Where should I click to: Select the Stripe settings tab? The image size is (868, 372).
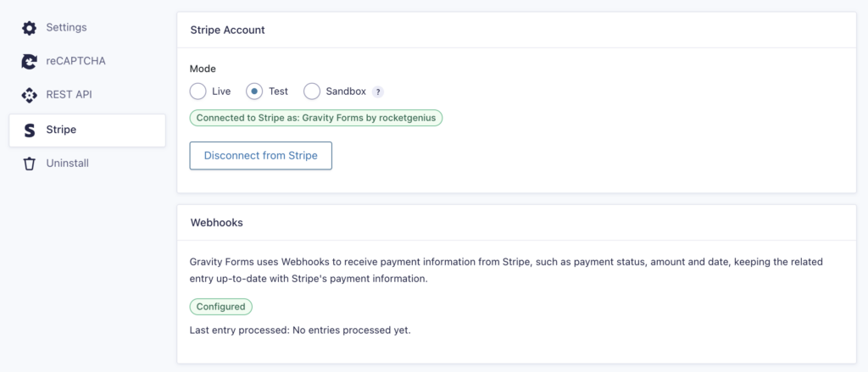point(87,130)
